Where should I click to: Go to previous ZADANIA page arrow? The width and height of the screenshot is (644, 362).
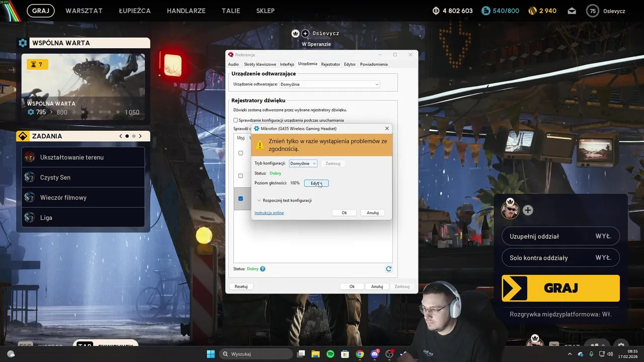tap(121, 136)
